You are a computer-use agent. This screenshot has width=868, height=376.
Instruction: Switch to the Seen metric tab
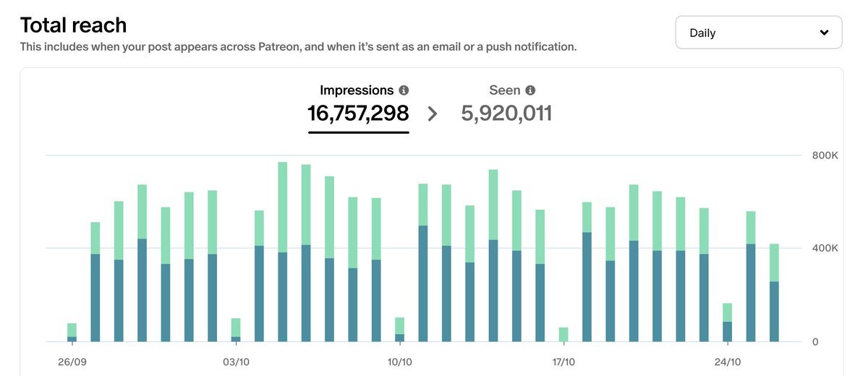pyautogui.click(x=505, y=90)
